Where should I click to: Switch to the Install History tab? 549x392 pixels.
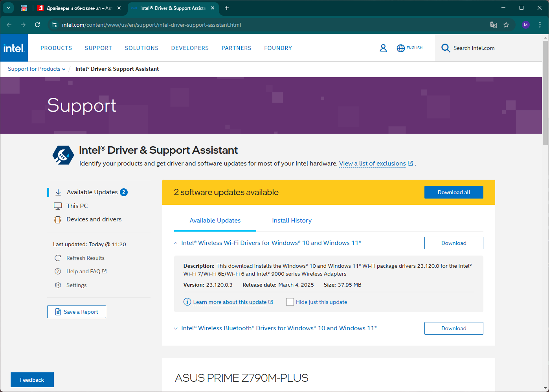click(292, 221)
